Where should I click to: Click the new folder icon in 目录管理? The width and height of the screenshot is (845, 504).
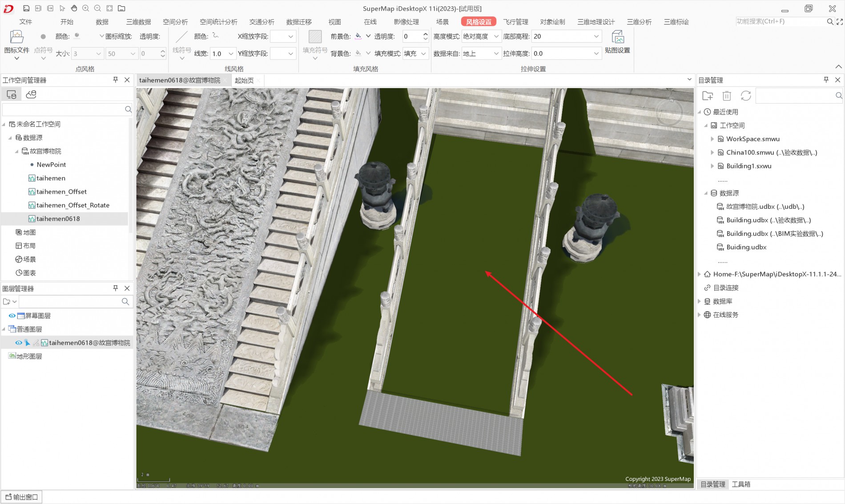click(x=708, y=96)
